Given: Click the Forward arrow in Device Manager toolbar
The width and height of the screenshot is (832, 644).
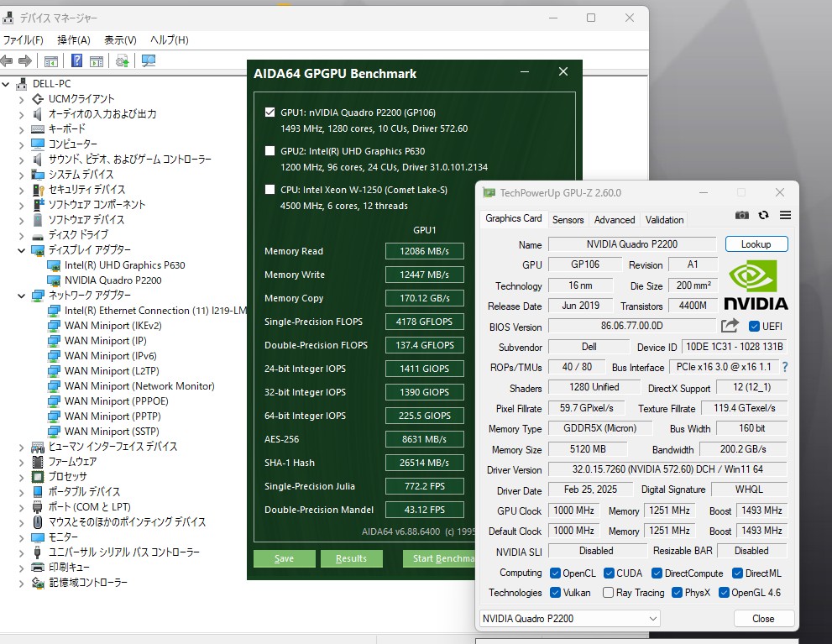Looking at the screenshot, I should click(x=25, y=61).
